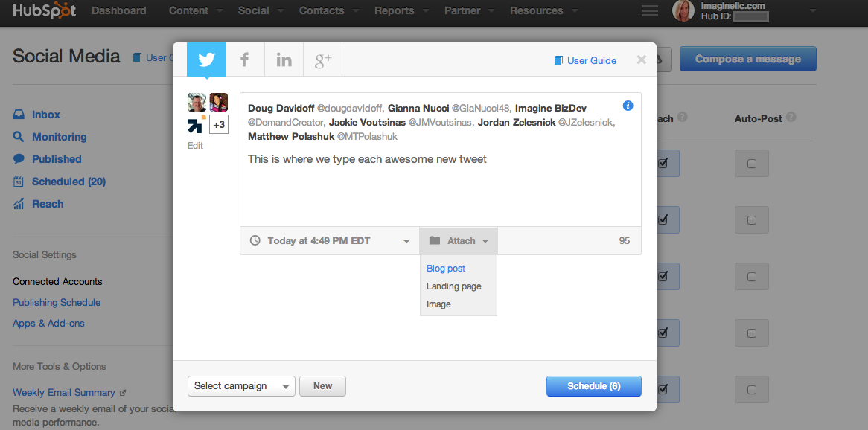Viewport: 868px width, 430px height.
Task: Click the New campaign button
Action: 323,385
